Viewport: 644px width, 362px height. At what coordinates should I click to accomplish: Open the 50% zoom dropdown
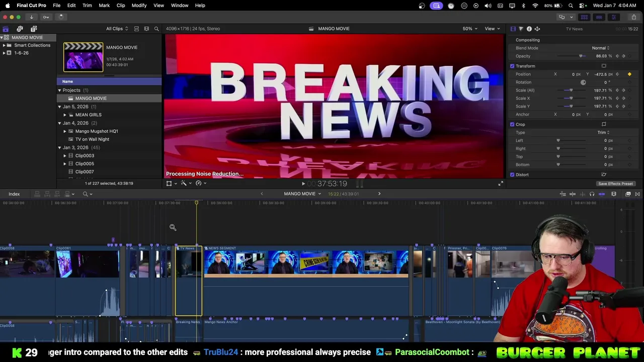[470, 29]
